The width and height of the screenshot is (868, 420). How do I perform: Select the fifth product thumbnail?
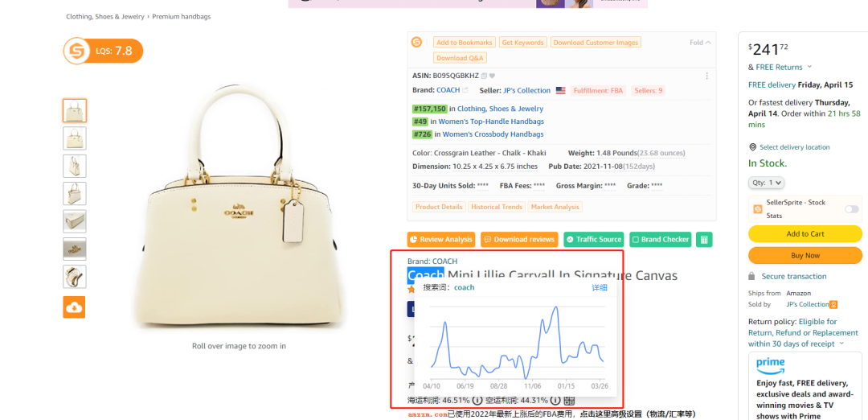pos(74,221)
